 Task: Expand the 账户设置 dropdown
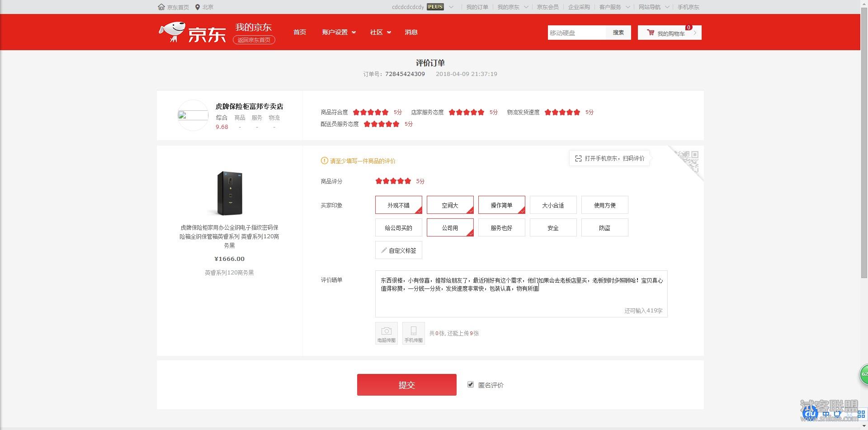point(339,32)
